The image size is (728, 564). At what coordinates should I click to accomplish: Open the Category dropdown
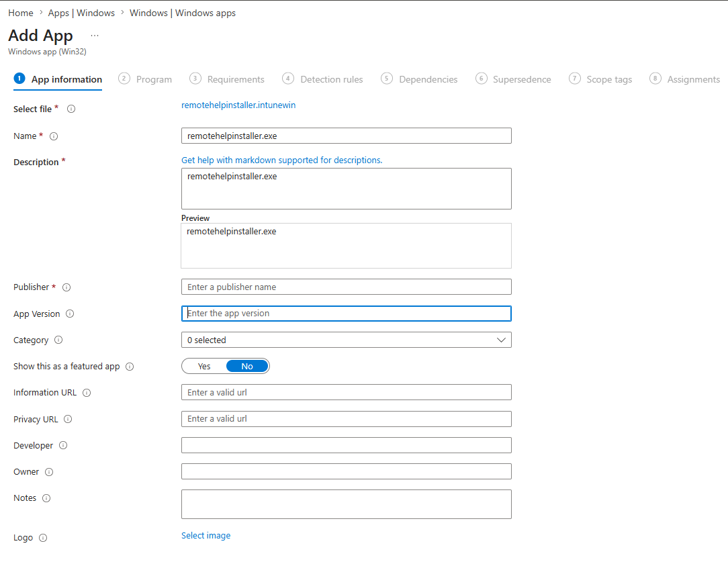pyautogui.click(x=347, y=340)
